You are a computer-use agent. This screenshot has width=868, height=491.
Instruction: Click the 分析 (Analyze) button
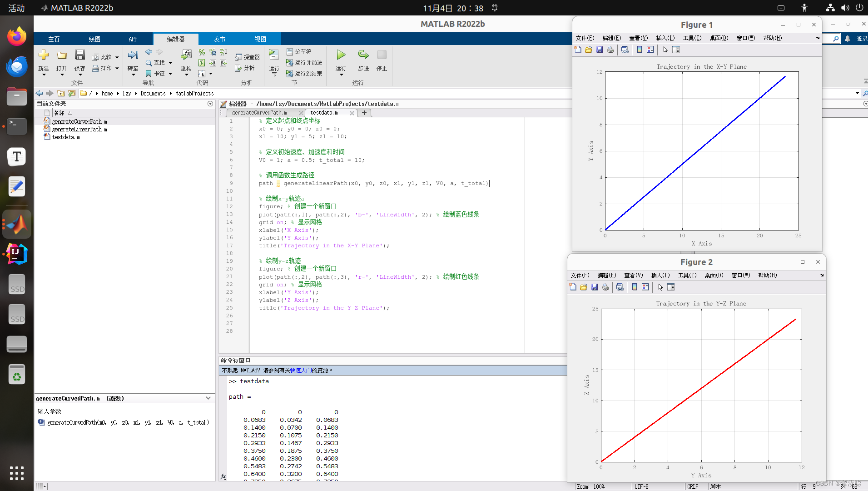[x=245, y=68]
